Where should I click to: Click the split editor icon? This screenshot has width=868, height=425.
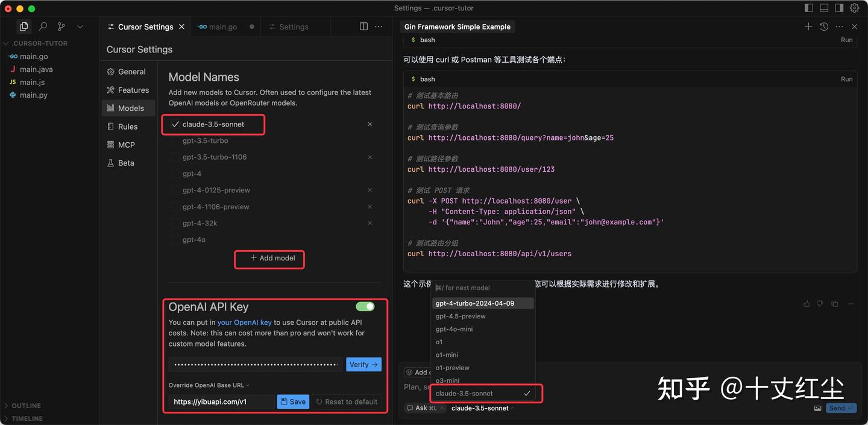pyautogui.click(x=363, y=27)
